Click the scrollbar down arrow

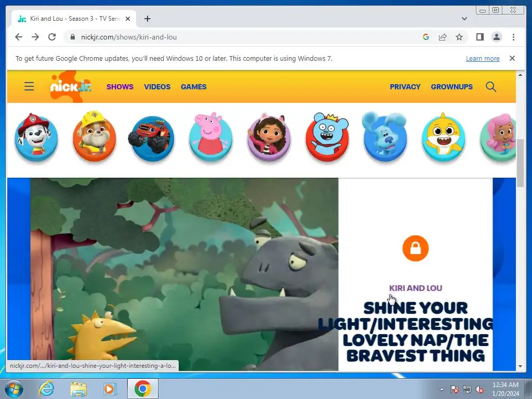(x=520, y=366)
